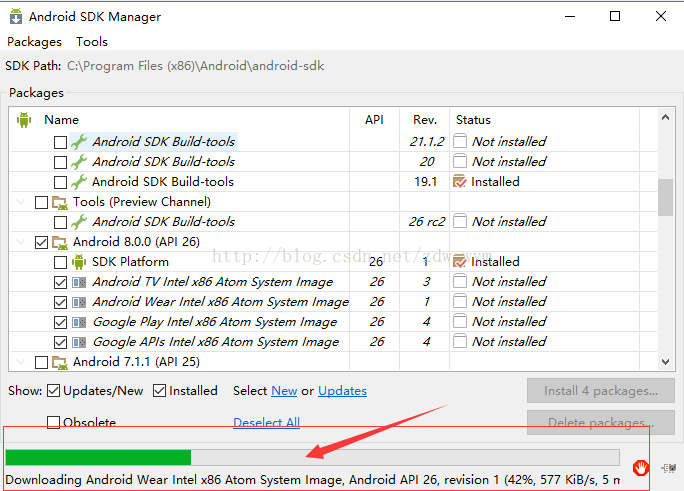The height and width of the screenshot is (491, 684).
Task: Click the Rev. column header
Action: pos(424,119)
